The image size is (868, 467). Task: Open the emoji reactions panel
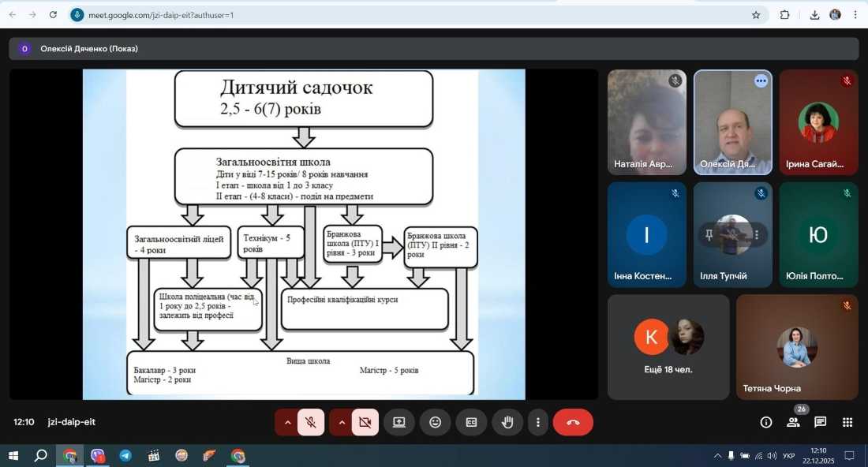coord(435,422)
